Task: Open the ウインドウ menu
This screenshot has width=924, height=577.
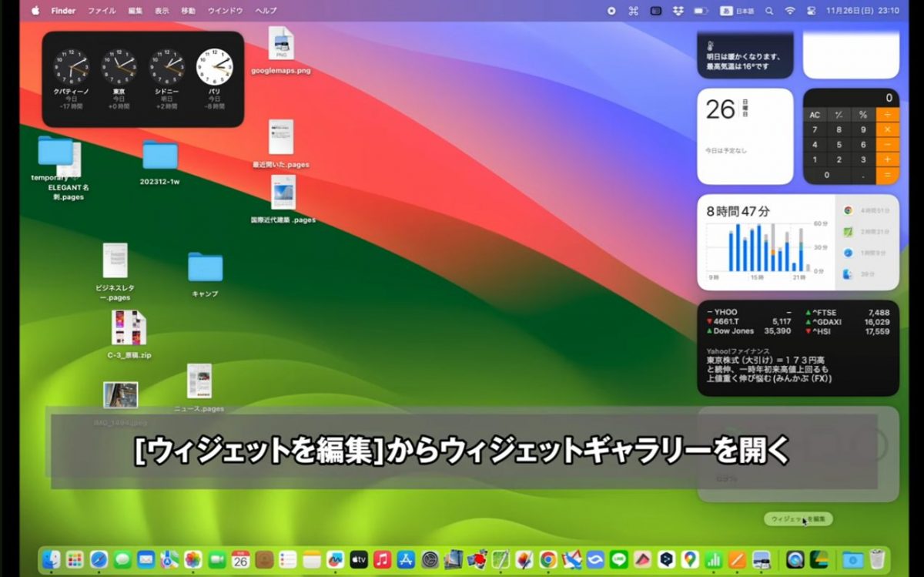Action: coord(226,11)
